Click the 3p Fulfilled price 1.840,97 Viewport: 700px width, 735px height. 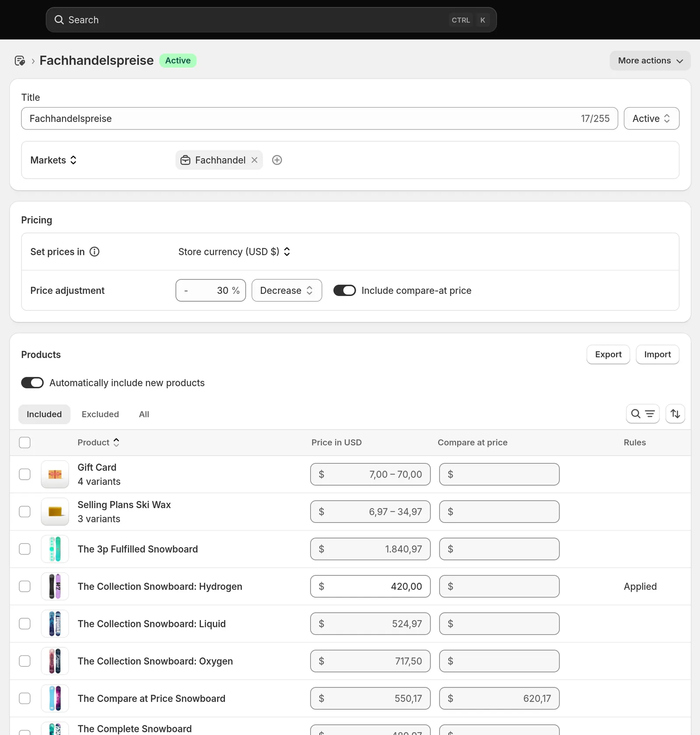[x=371, y=549]
